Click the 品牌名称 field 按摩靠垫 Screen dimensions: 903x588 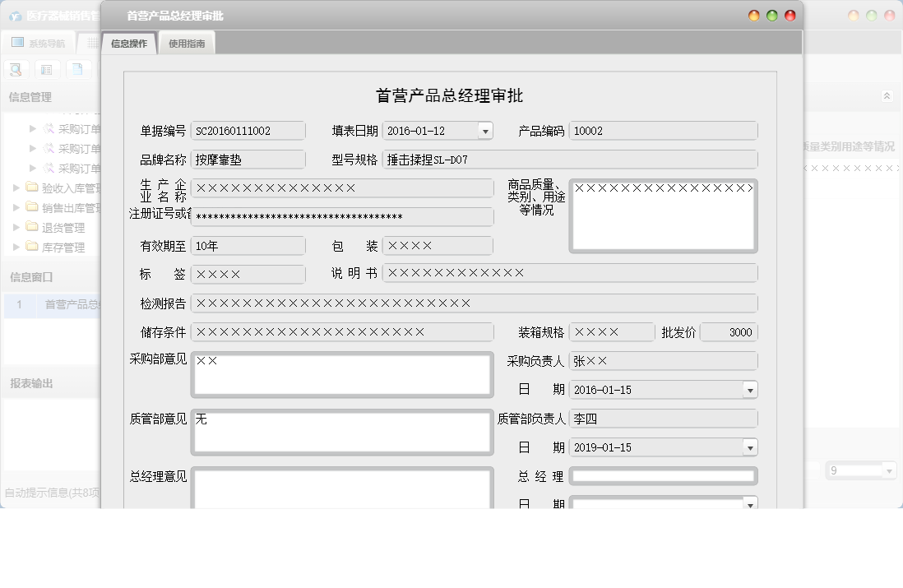tap(248, 160)
